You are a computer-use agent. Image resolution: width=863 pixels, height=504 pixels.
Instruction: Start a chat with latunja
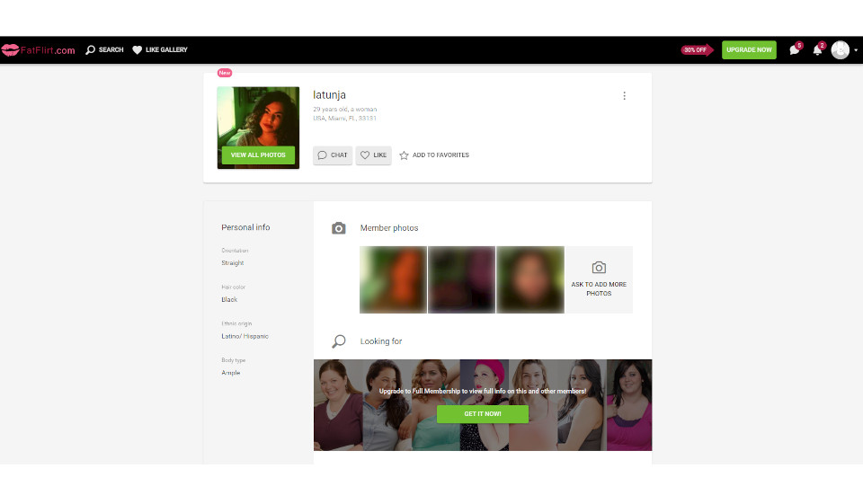333,155
